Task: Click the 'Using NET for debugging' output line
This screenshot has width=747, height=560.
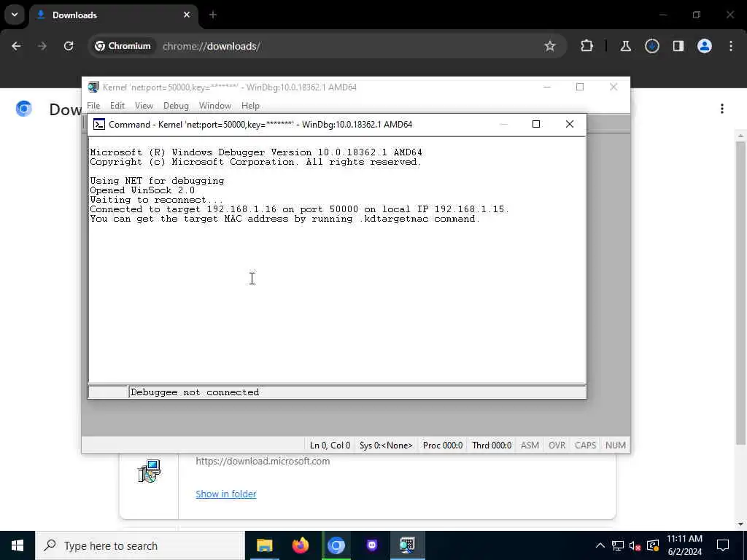Action: coord(157,181)
